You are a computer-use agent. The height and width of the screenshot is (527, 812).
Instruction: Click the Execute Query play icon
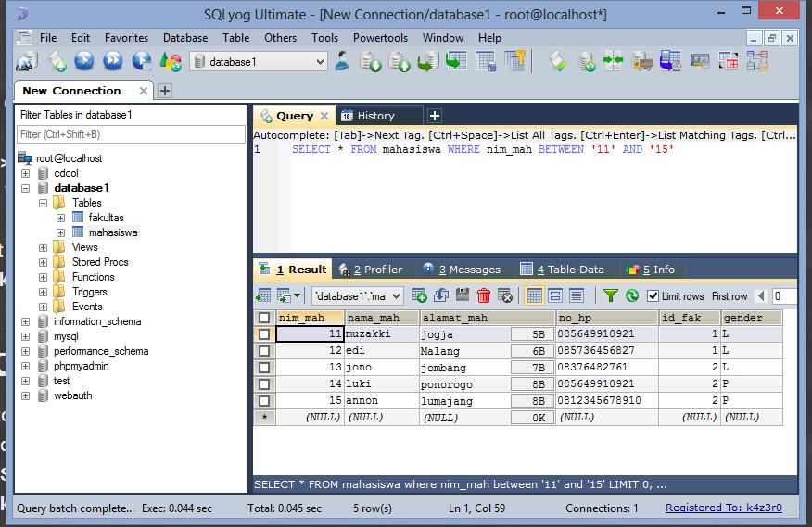tap(84, 61)
